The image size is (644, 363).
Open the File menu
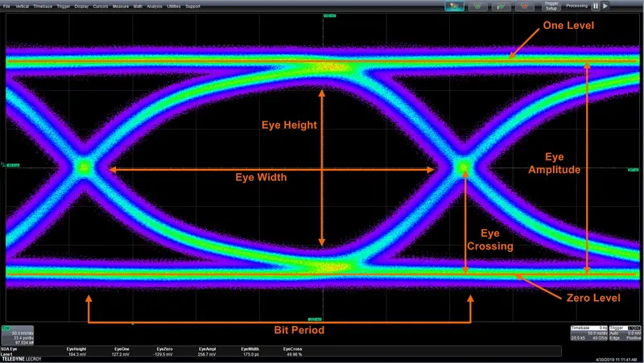(6, 6)
